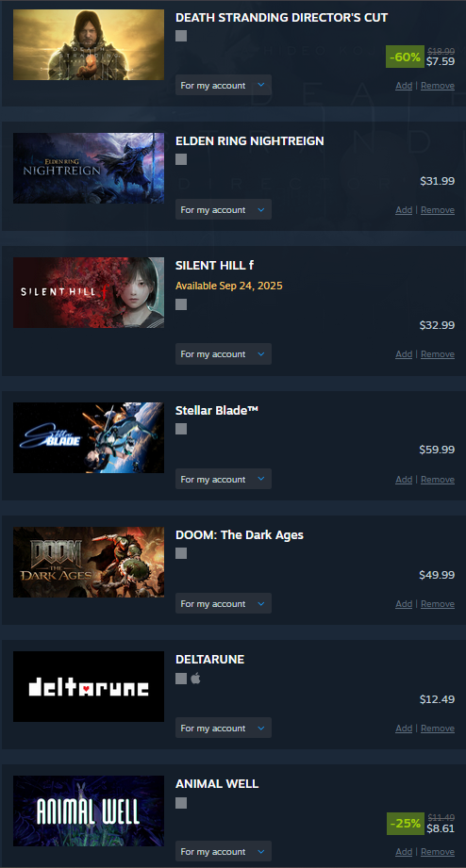
Task: Expand 'For my account' dropdown for Stellar Blade
Action: click(224, 479)
